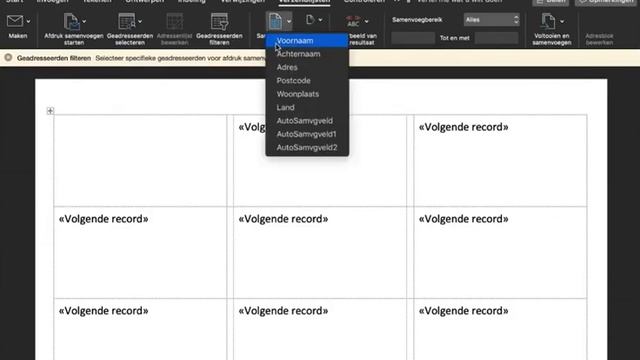Image resolution: width=640 pixels, height=360 pixels.
Task: Expand the Afdruk samenvoegen starten arrow
Action: [x=84, y=21]
